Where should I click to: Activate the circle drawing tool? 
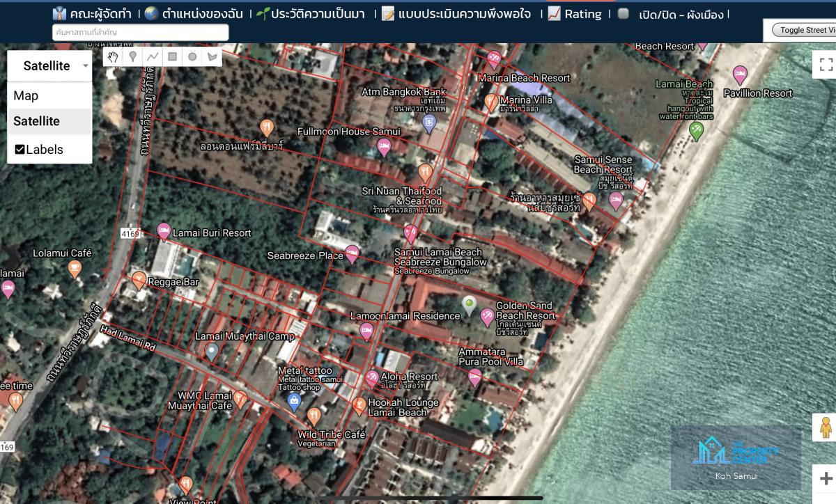coord(192,57)
